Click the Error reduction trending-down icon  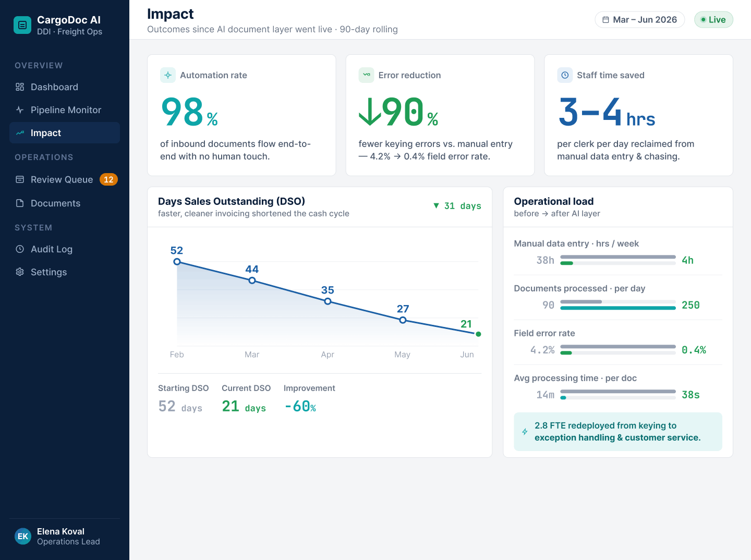(367, 75)
